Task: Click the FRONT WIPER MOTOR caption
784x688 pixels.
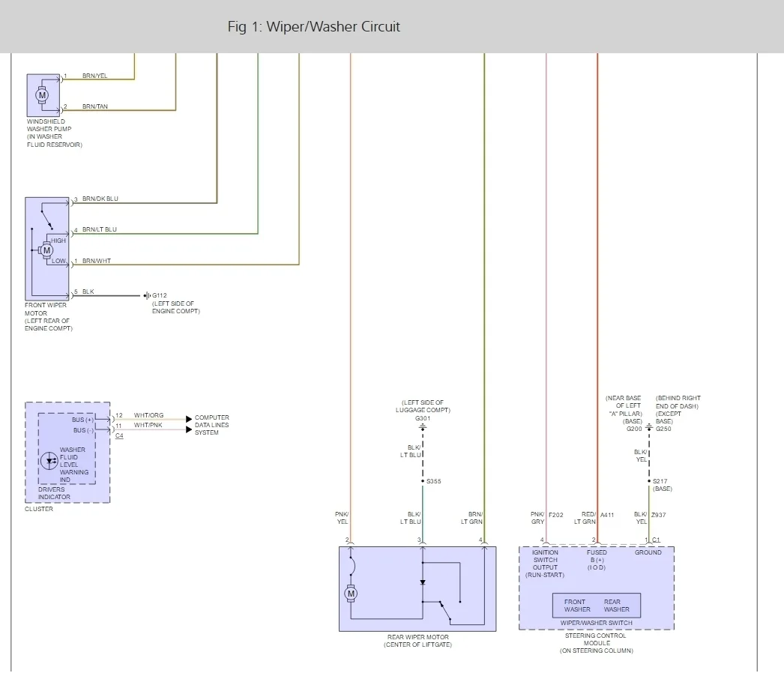Action: click(x=49, y=316)
